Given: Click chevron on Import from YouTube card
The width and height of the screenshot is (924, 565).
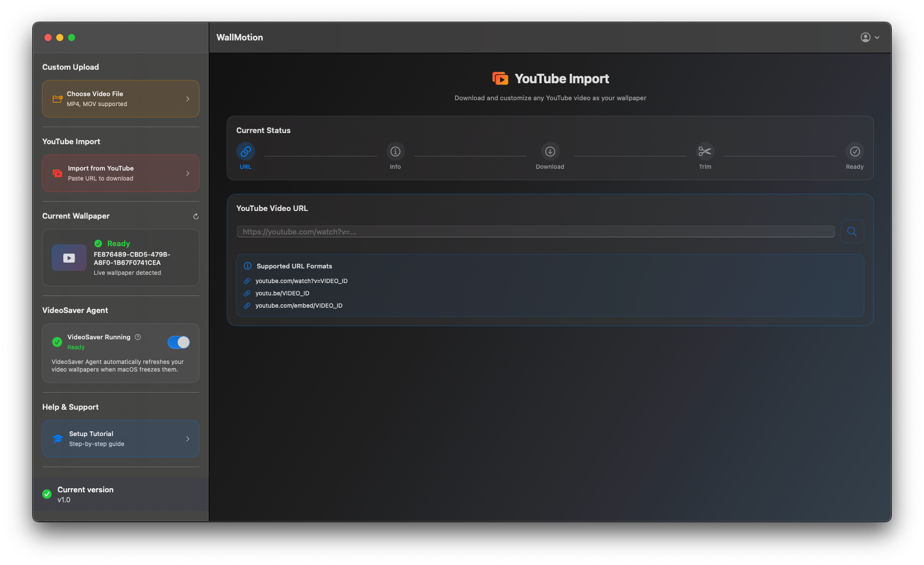Looking at the screenshot, I should click(x=188, y=173).
